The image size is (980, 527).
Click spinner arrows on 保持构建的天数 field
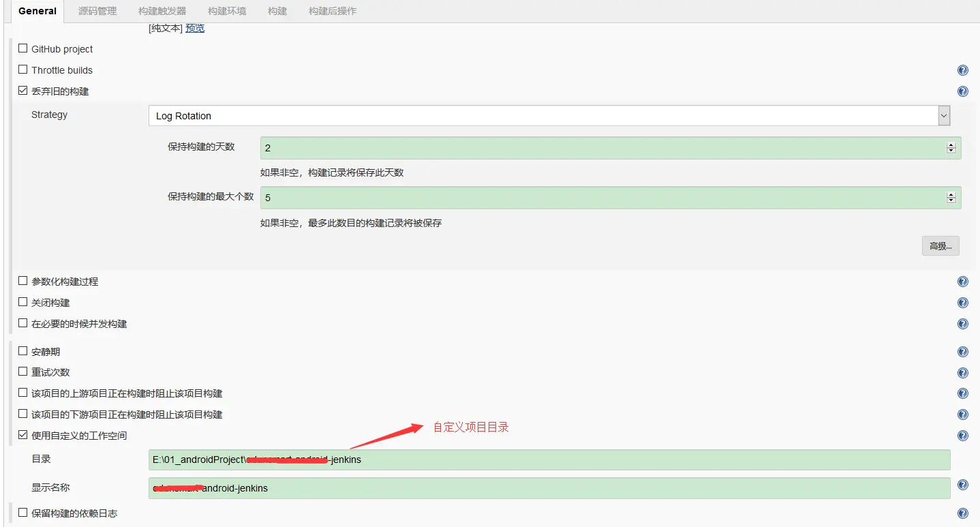951,148
